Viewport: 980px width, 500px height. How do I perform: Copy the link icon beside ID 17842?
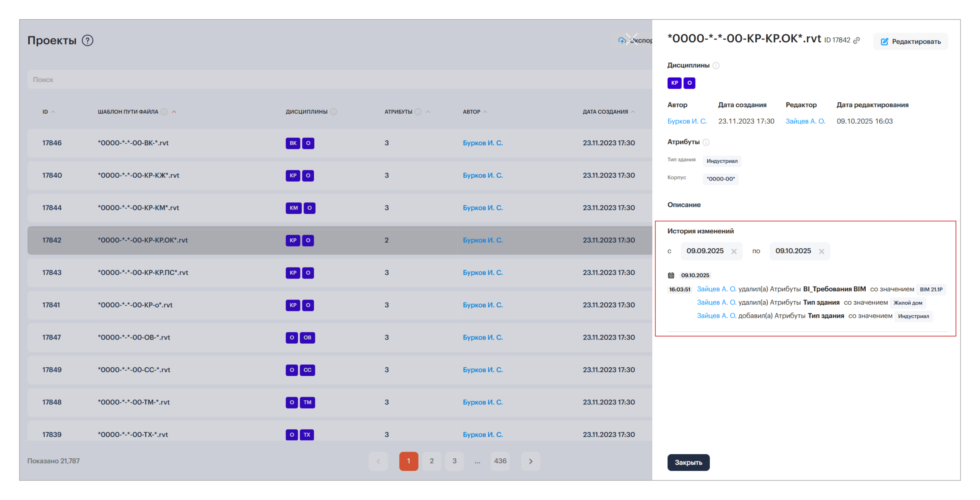[856, 40]
